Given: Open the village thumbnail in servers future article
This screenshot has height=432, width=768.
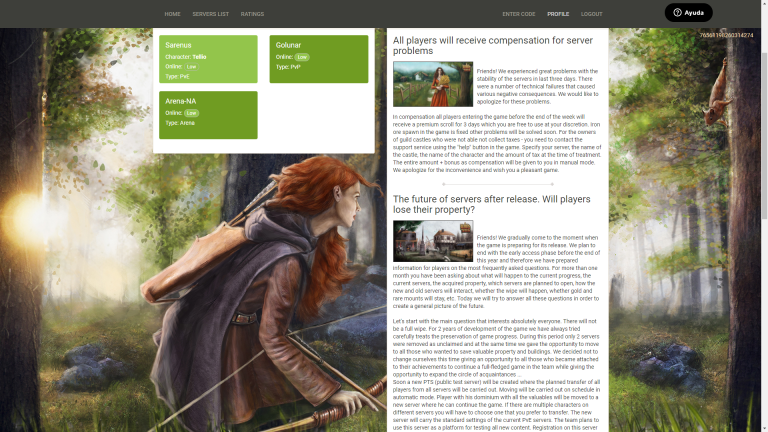Looking at the screenshot, I should pos(432,241).
